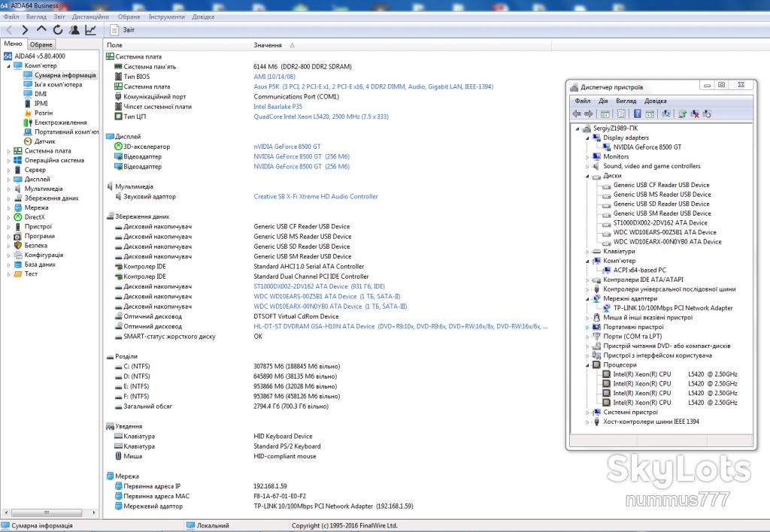Image resolution: width=770 pixels, height=532 pixels.
Task: Open the QuadCore Intel Xeon L5420 link
Action: [x=320, y=116]
